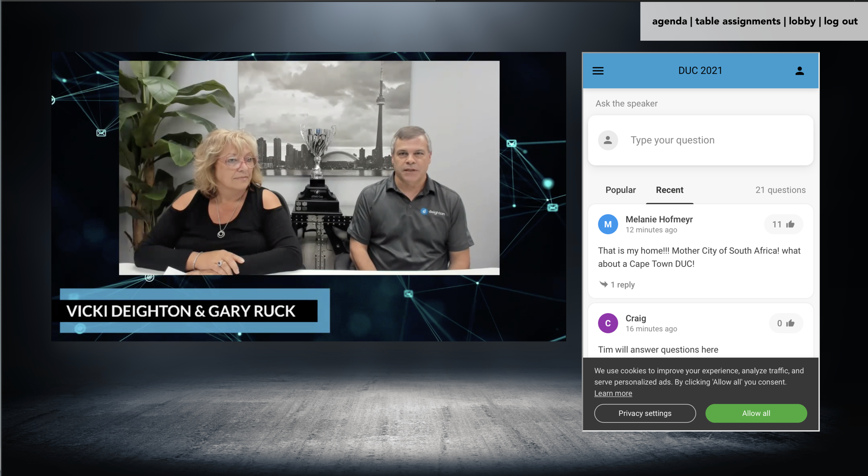Click Allow all cookies button
The height and width of the screenshot is (476, 868).
click(756, 413)
